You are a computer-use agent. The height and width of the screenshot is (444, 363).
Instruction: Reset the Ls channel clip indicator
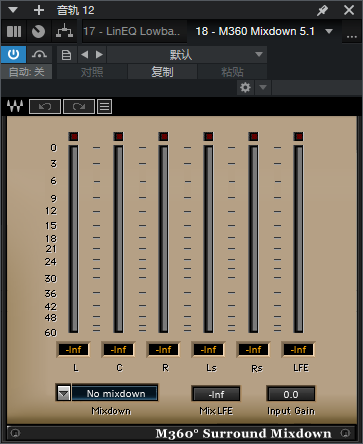(209, 136)
